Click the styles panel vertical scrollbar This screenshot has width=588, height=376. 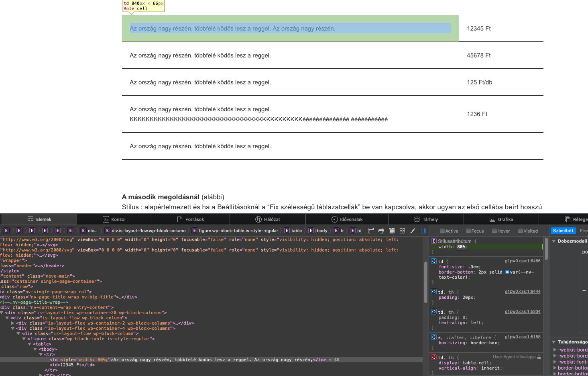tap(546, 249)
